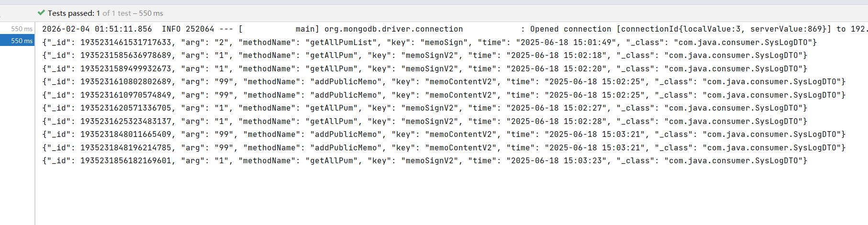Click the splitter between the test tree and the console
This screenshot has width=868, height=225.
tap(35, 120)
